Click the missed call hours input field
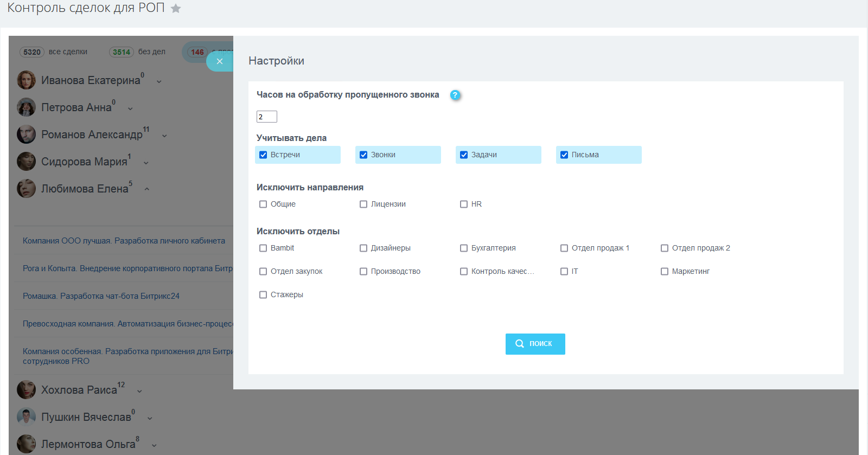 (266, 117)
